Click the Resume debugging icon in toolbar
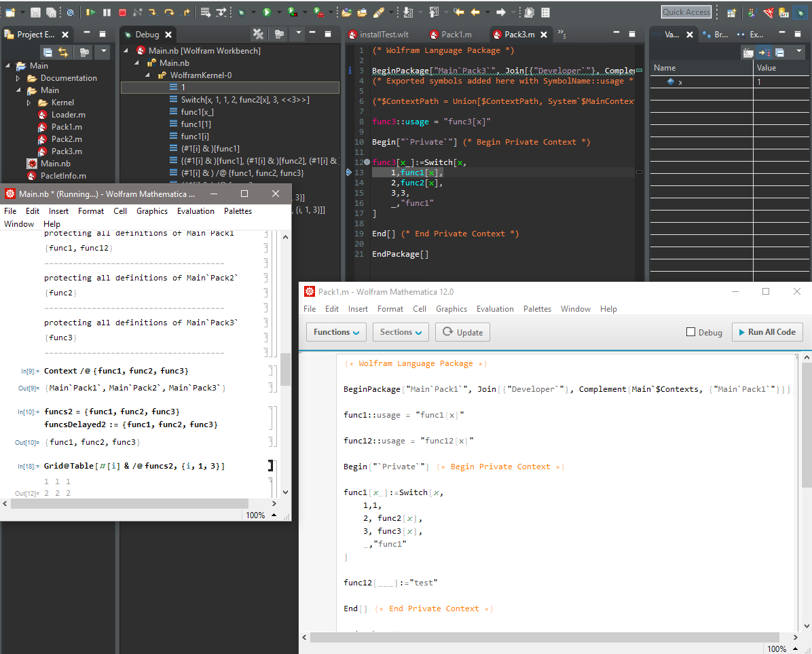The height and width of the screenshot is (654, 812). pos(90,12)
